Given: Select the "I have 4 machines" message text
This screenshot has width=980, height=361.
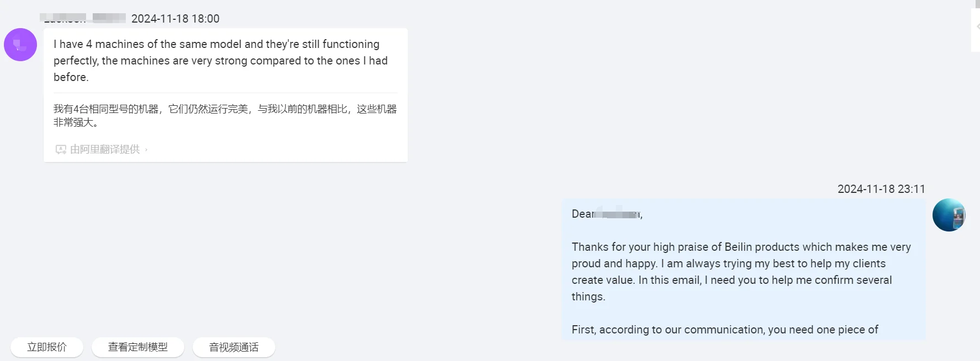Looking at the screenshot, I should (x=221, y=61).
